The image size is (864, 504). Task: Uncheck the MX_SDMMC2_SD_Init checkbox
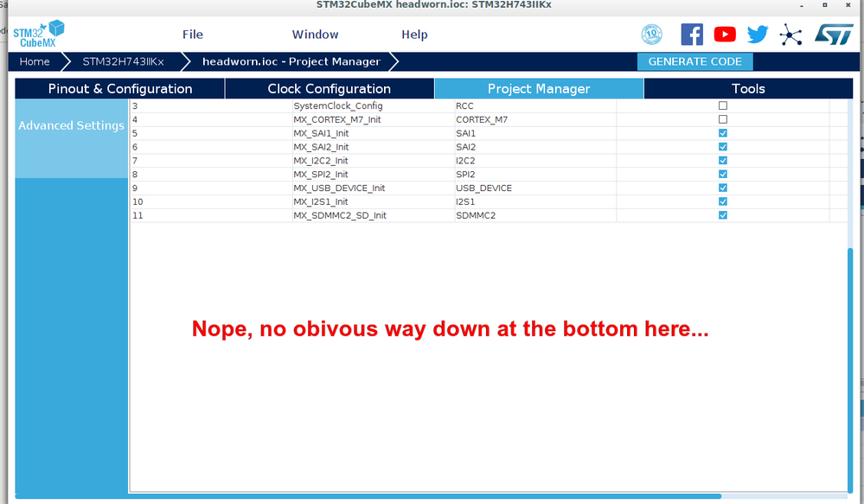[723, 215]
